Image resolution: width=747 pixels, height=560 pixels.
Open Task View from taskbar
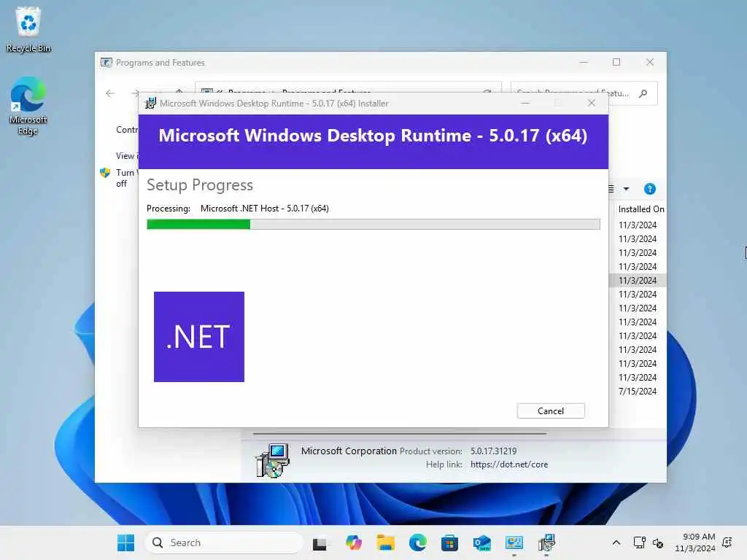320,542
